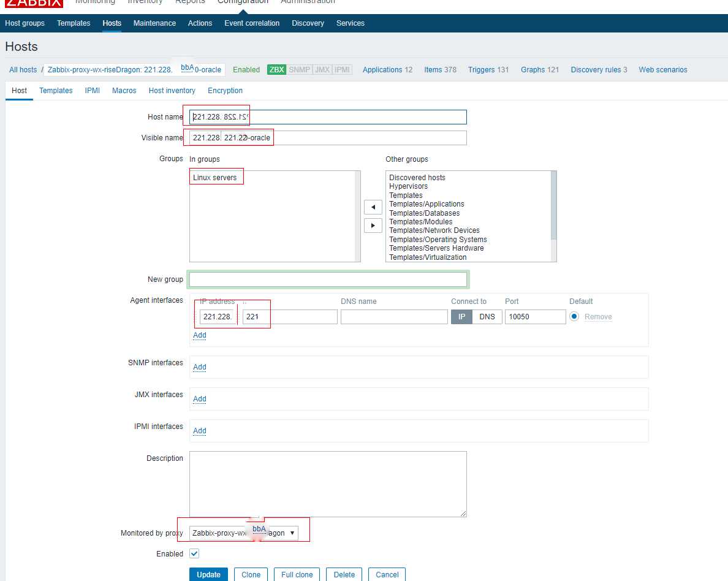This screenshot has height=581, width=728.
Task: Click the JMX availability badge
Action: click(x=322, y=70)
